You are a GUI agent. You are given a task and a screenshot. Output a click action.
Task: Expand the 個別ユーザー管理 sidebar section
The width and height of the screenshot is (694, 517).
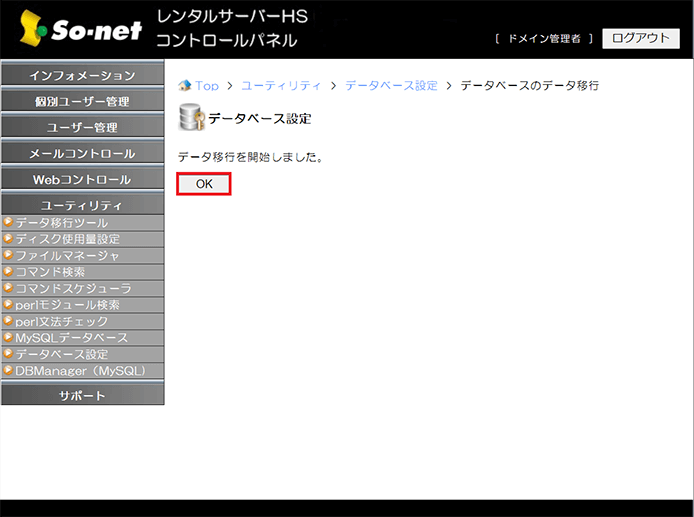click(x=82, y=102)
